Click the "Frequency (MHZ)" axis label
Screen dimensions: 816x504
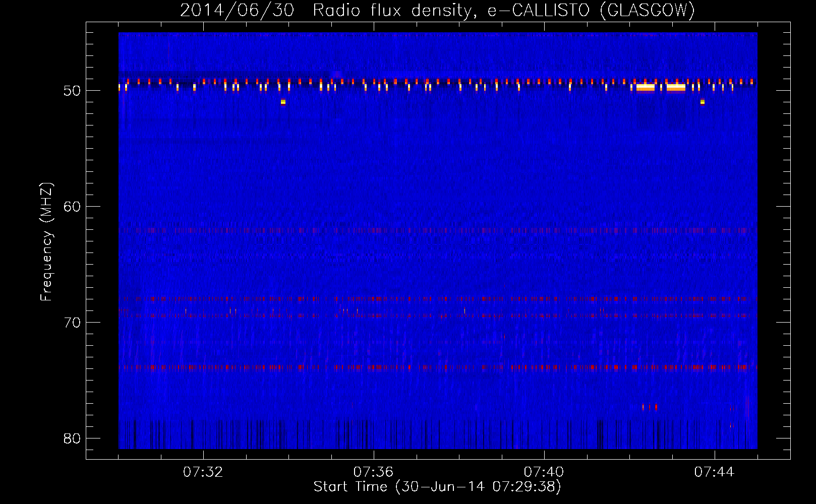tap(46, 242)
